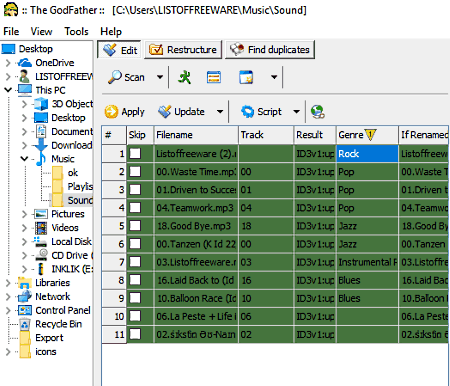Expand the Libraries tree node
450x386 pixels.
pyautogui.click(x=8, y=283)
